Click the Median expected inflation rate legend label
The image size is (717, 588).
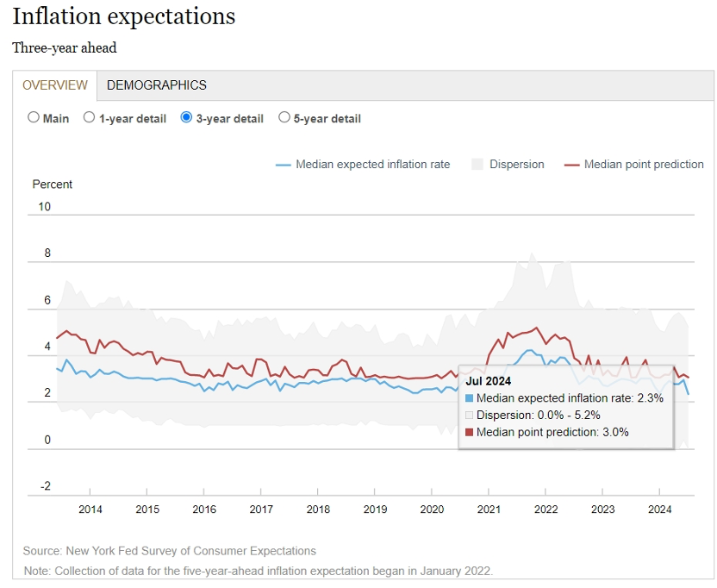click(372, 165)
